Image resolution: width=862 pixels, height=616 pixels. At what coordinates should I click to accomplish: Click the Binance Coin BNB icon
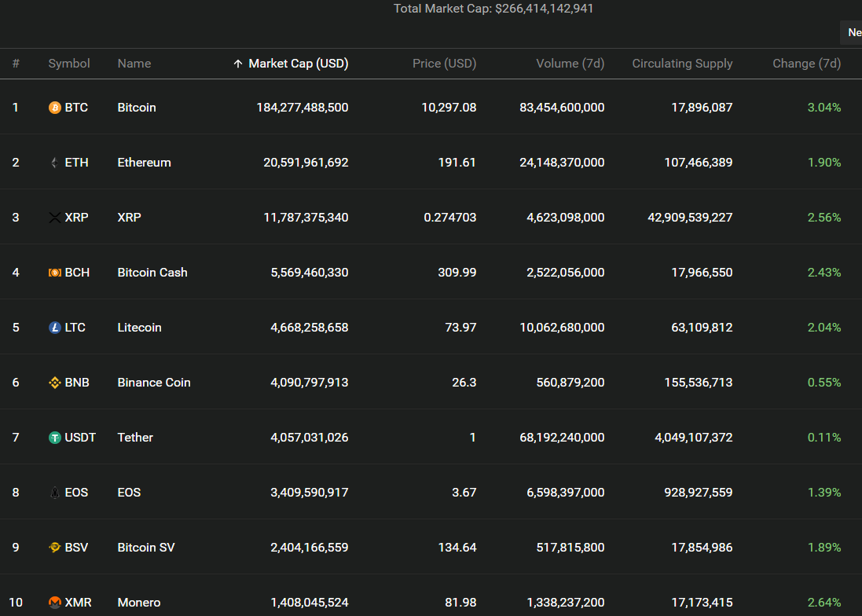55,383
